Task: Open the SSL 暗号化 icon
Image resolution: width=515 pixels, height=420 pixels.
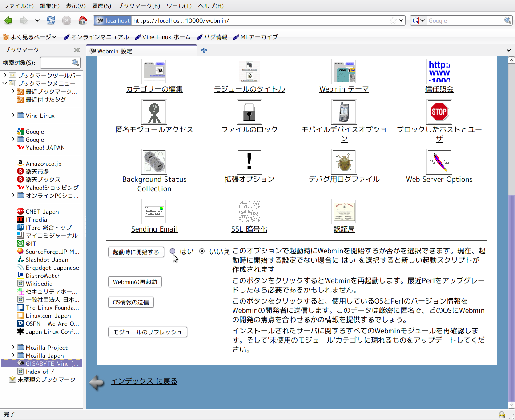Action: [x=249, y=212]
